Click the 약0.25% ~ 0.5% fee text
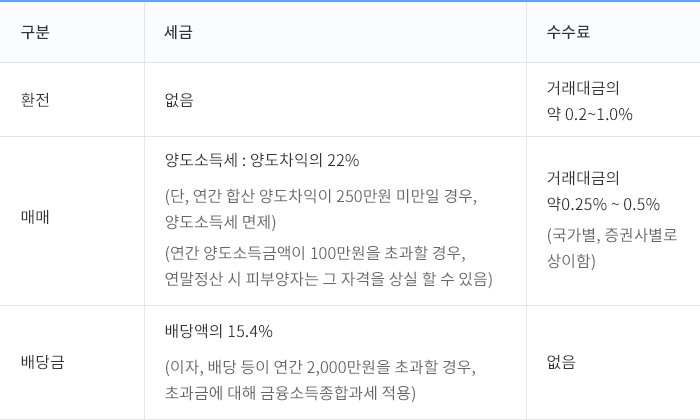 pyautogui.click(x=603, y=204)
